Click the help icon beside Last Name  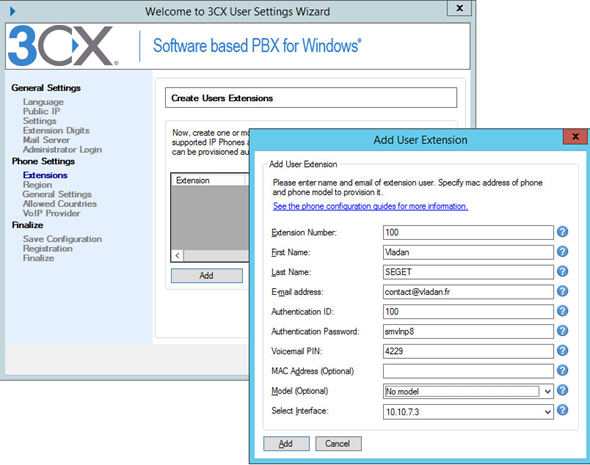[562, 271]
